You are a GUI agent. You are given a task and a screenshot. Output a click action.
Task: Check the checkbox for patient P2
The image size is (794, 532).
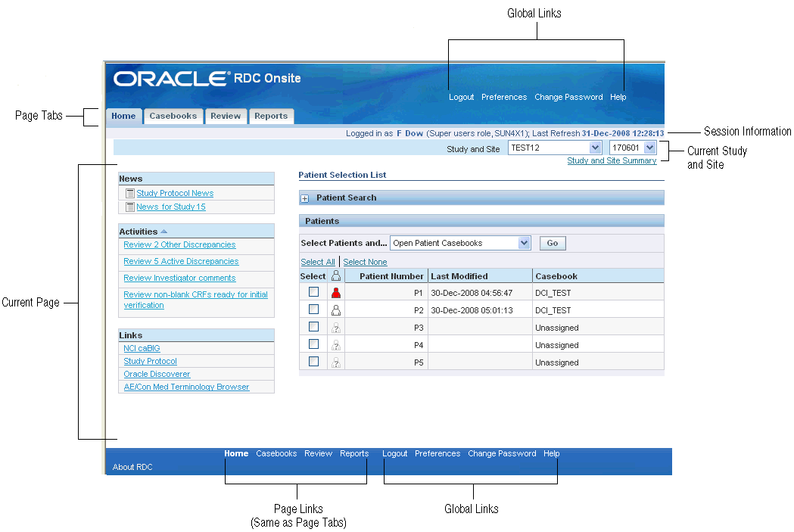(314, 310)
